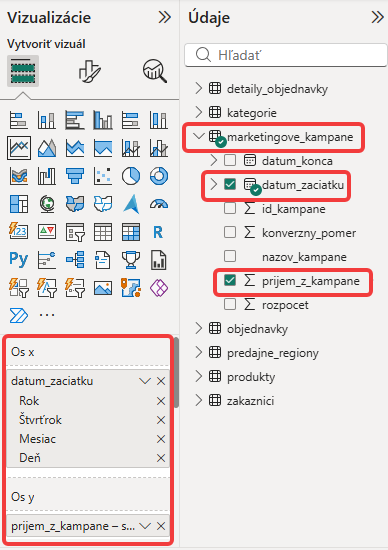Select the waterfall chart visual

(47, 176)
